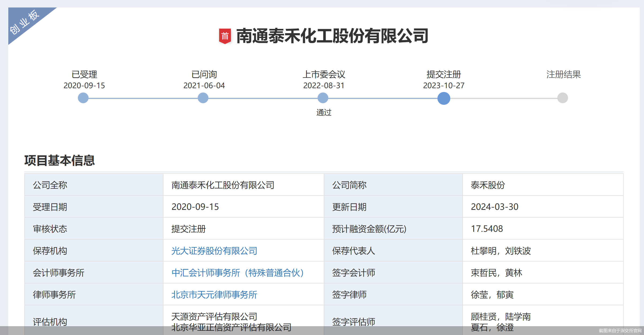Select the date 2021-06-04 under 已问询
The height and width of the screenshot is (335, 644).
click(204, 86)
